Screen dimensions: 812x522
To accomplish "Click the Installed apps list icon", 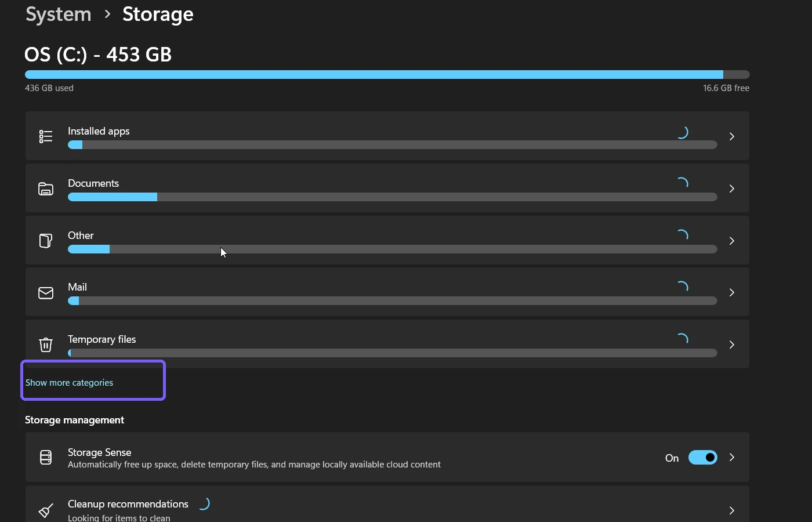I will (x=46, y=136).
